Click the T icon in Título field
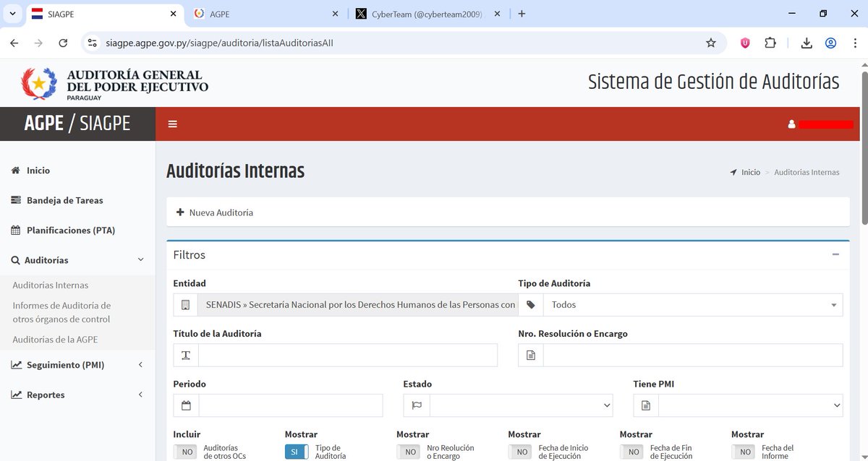 point(185,355)
